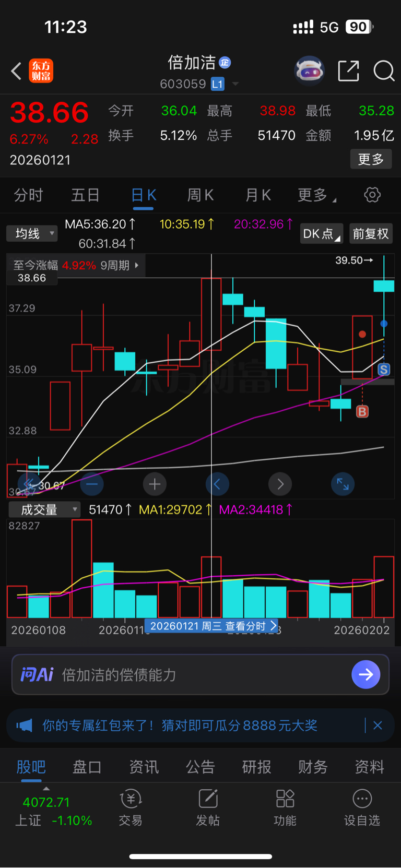Tap the magenta 20:32.96 MA value
This screenshot has width=401, height=868.
[264, 224]
